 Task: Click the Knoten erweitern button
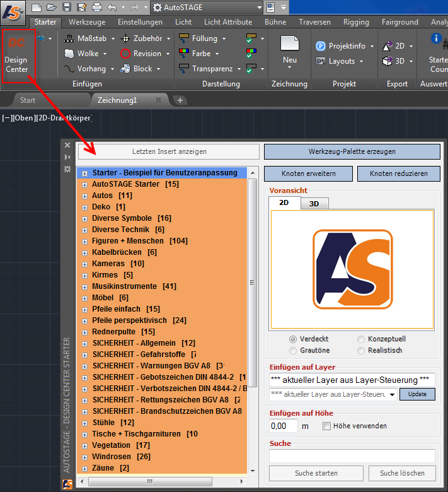point(307,173)
